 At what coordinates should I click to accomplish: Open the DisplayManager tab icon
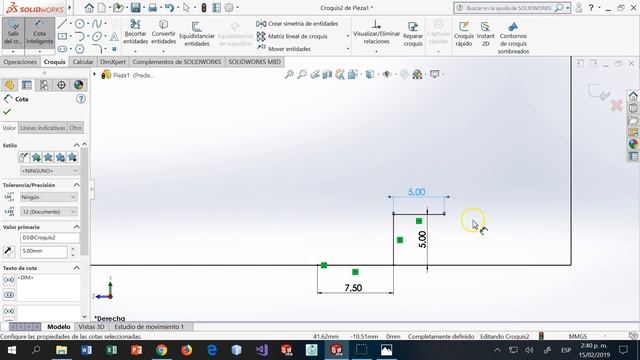pos(78,85)
